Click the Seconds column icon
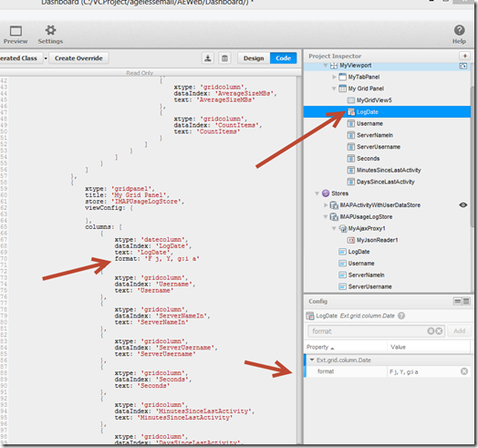 (x=351, y=159)
